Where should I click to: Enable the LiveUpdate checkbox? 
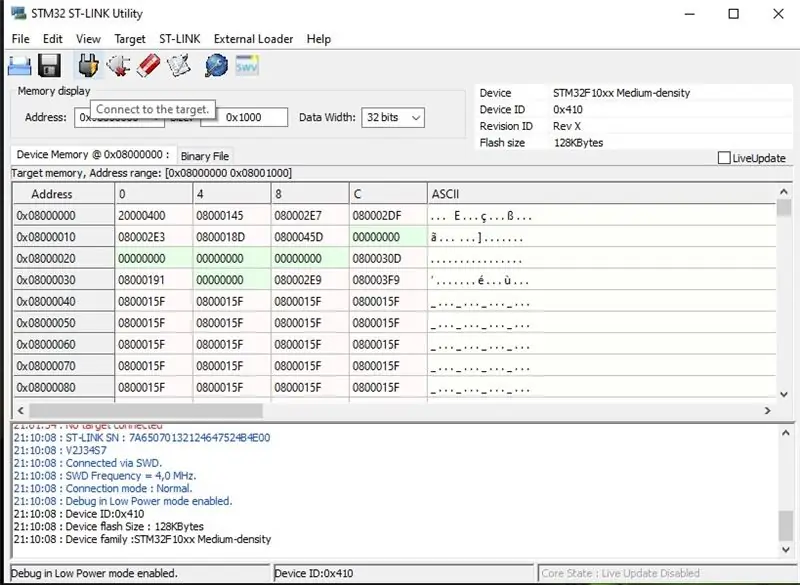(724, 158)
